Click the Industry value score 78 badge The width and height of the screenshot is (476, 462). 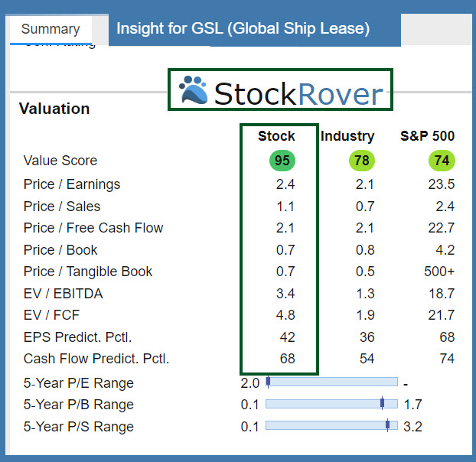[x=361, y=161]
